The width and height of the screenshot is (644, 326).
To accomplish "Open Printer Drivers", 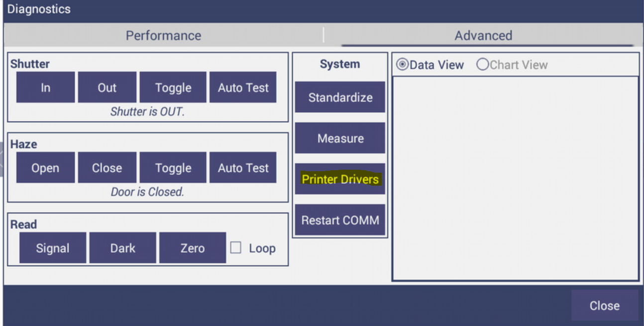I will tap(340, 179).
